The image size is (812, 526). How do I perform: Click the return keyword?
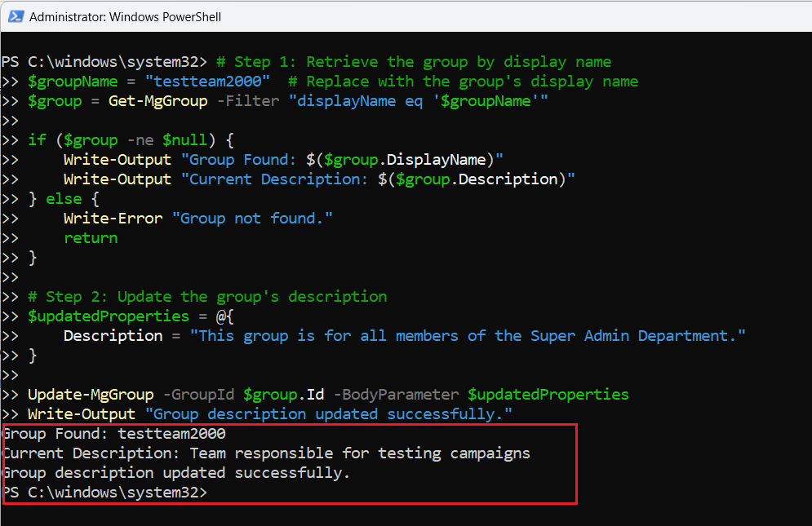pyautogui.click(x=91, y=238)
